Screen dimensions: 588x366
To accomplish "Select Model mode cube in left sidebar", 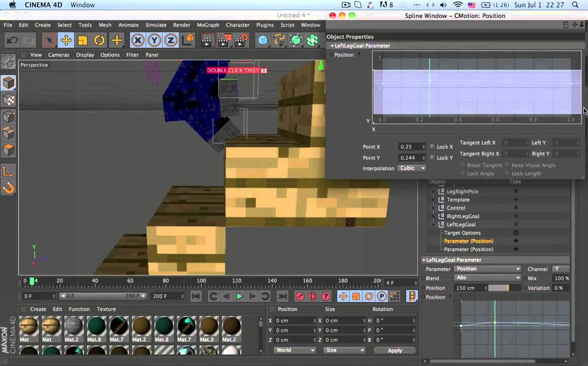I will pyautogui.click(x=8, y=82).
